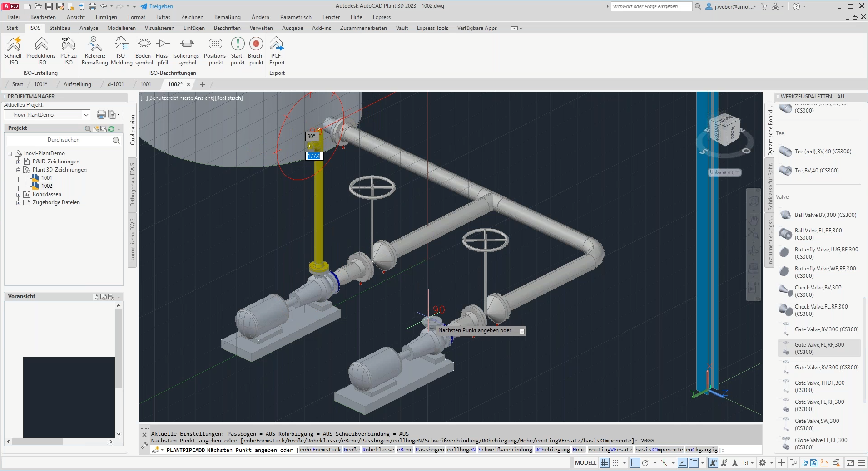Click the search magnifier in Durchsuchen field

[116, 140]
